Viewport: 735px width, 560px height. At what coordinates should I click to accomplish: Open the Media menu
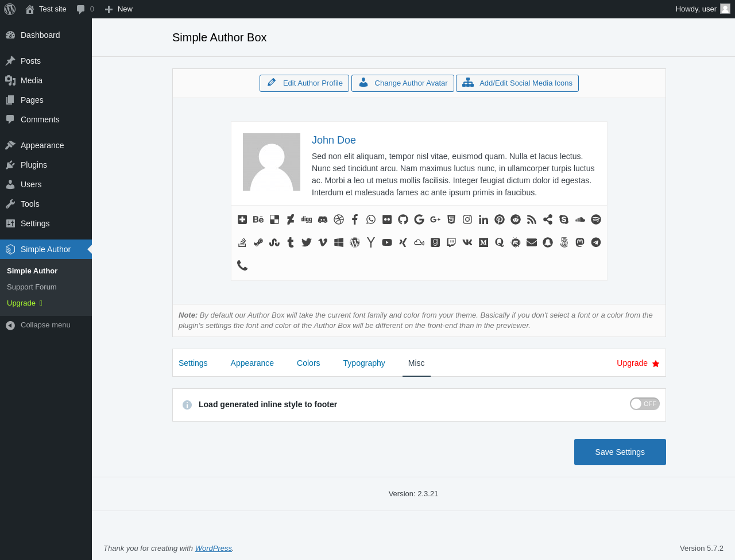[x=46, y=80]
